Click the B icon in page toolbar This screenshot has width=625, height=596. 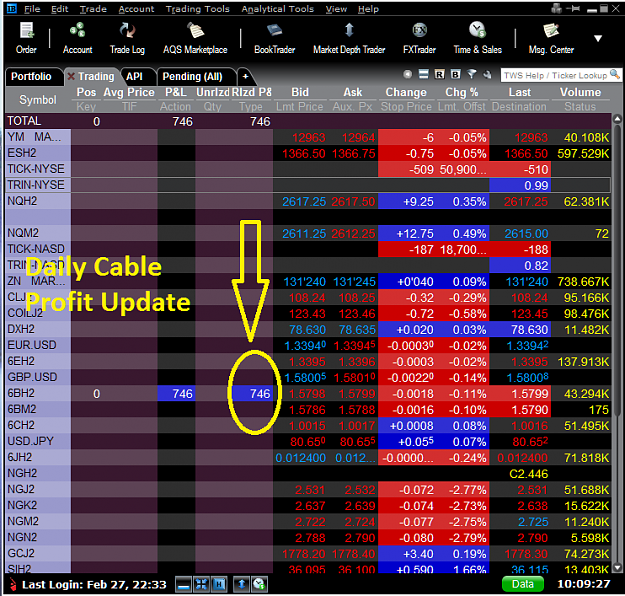(455, 74)
